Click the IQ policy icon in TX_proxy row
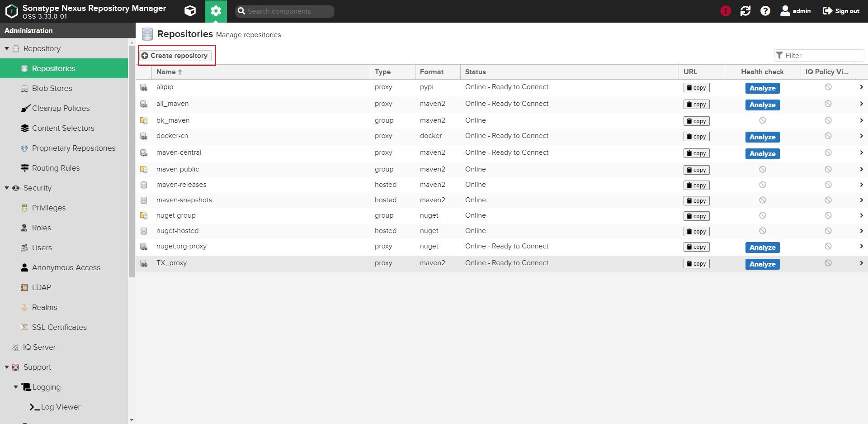868x424 pixels. [x=828, y=263]
